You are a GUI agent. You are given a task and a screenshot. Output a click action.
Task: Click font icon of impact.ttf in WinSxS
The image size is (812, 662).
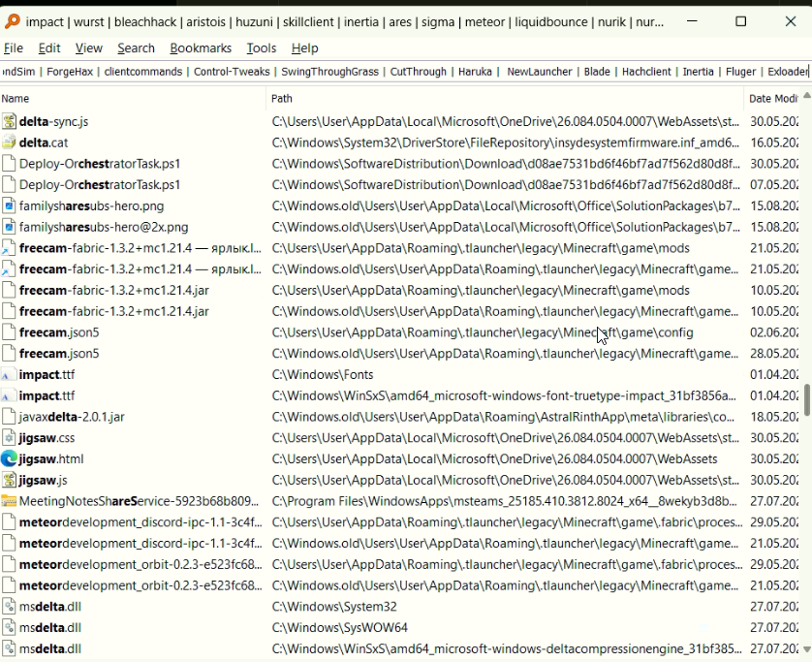pyautogui.click(x=7, y=396)
